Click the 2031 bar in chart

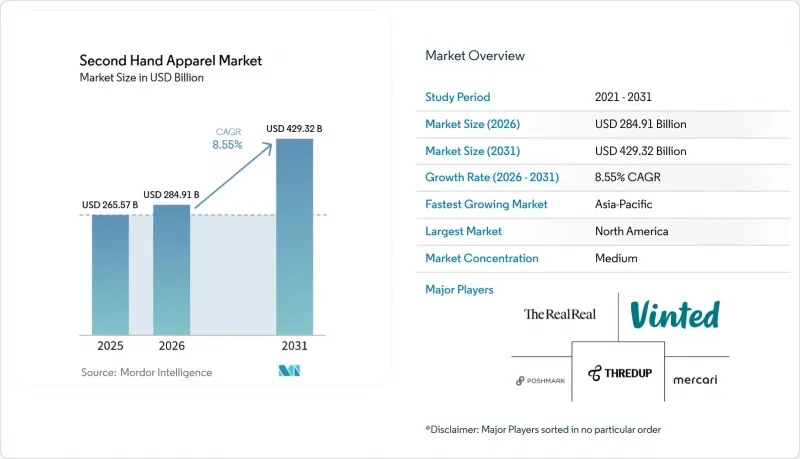coord(294,237)
